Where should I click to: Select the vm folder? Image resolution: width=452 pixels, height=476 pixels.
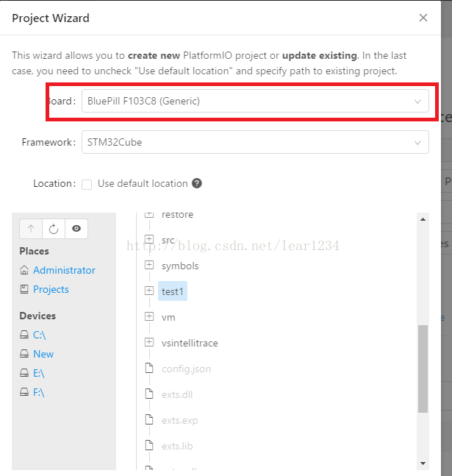(168, 318)
